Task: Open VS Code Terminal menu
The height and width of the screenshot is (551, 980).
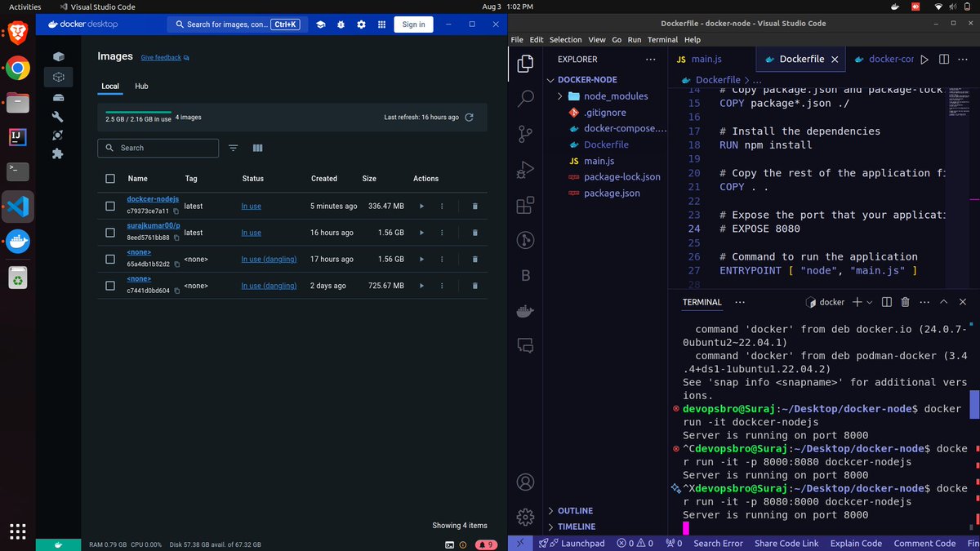Action: point(662,39)
